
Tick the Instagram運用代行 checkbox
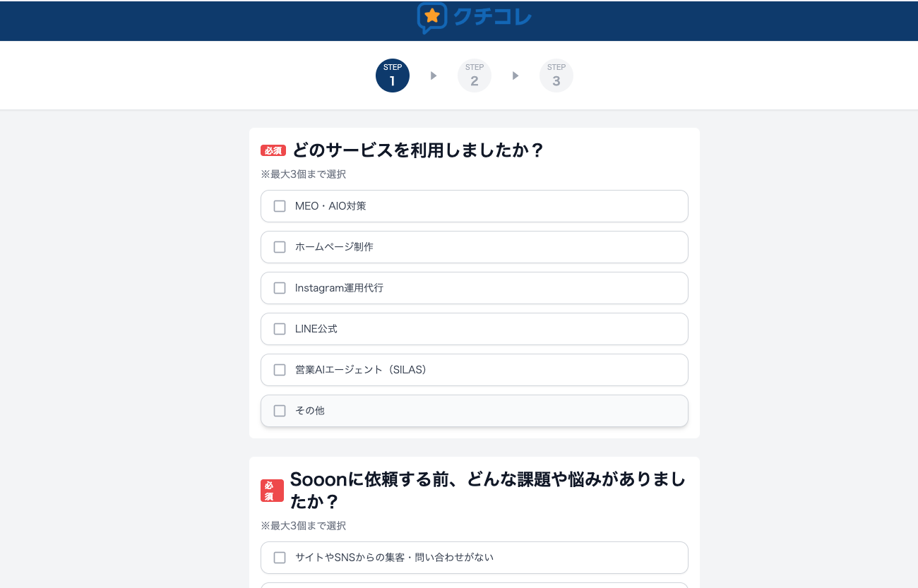280,288
